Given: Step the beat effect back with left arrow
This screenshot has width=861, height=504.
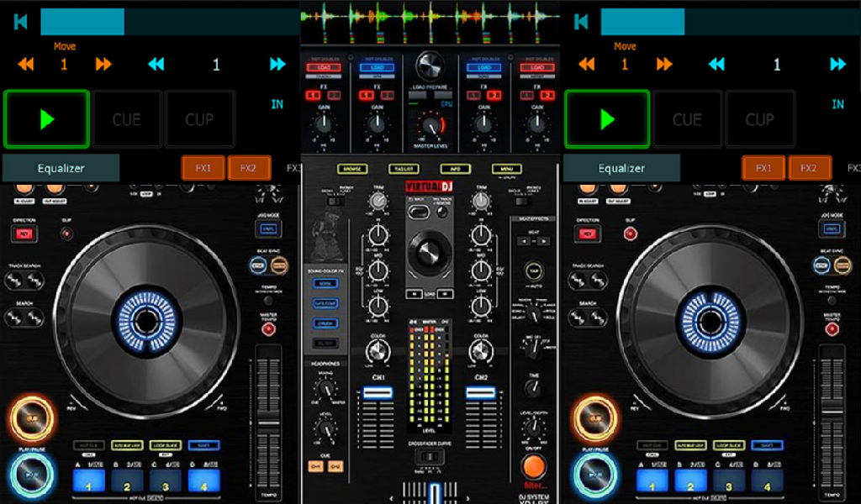Looking at the screenshot, I should coord(525,240).
